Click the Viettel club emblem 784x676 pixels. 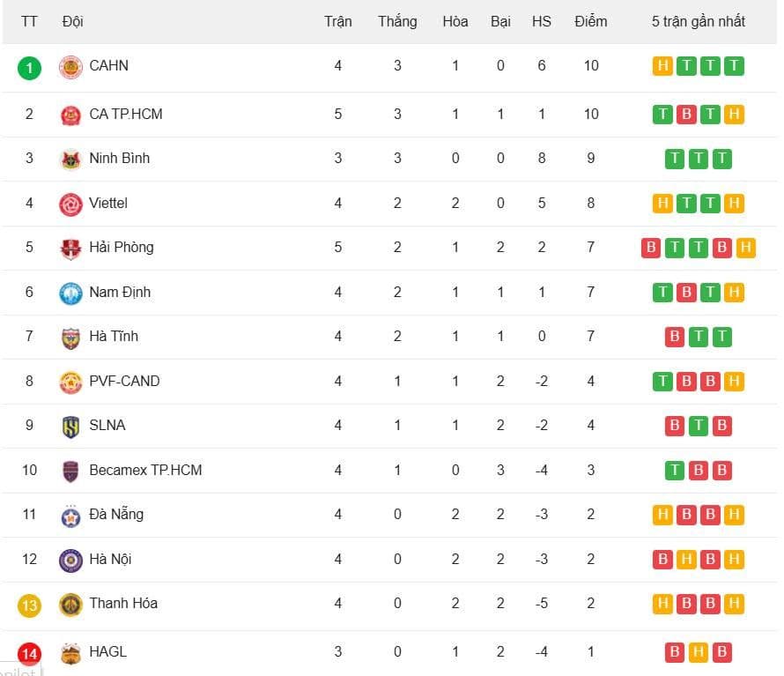(70, 204)
